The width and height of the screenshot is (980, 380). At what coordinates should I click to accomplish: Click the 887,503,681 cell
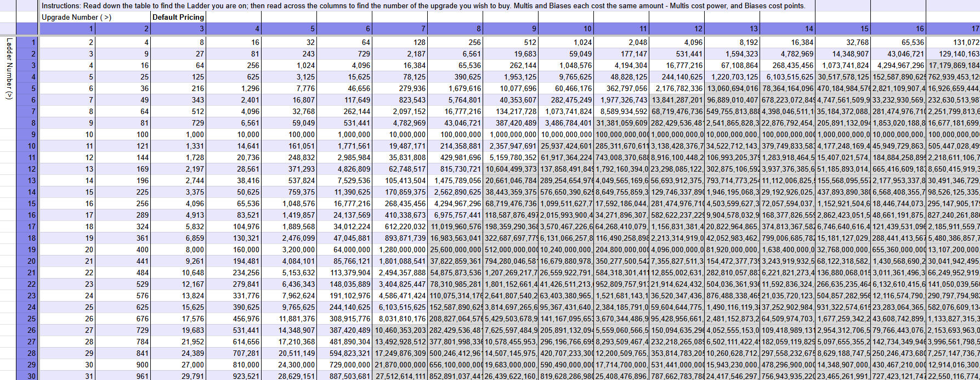coord(344,376)
